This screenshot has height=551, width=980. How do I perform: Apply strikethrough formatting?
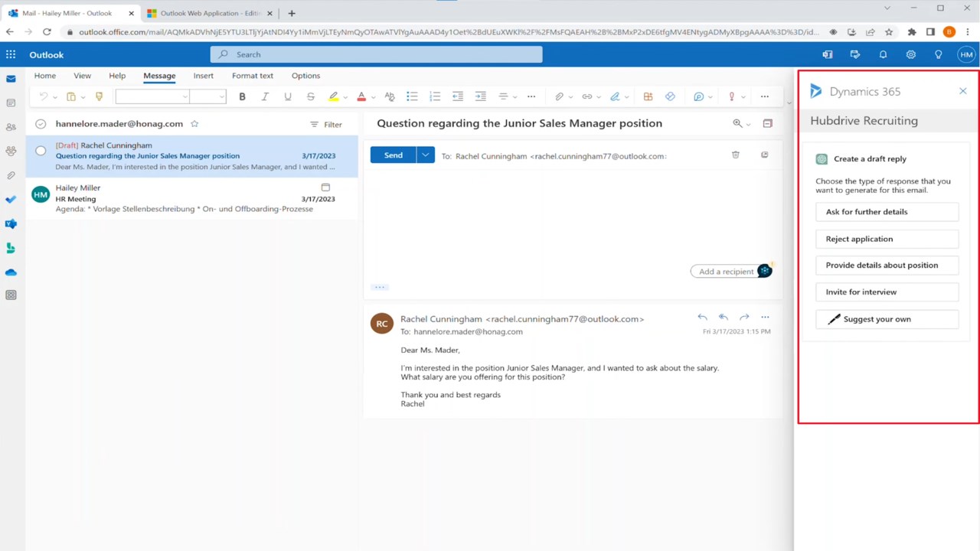tap(311, 96)
